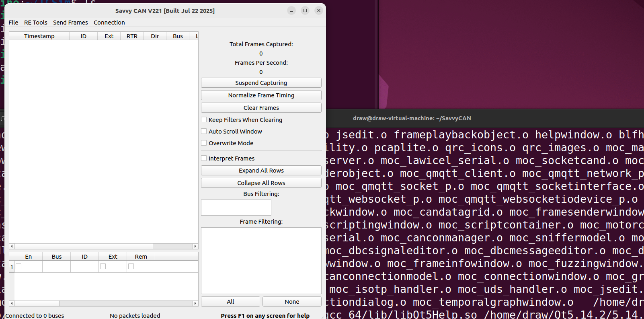
Task: Click the Timestamp column header
Action: 39,36
